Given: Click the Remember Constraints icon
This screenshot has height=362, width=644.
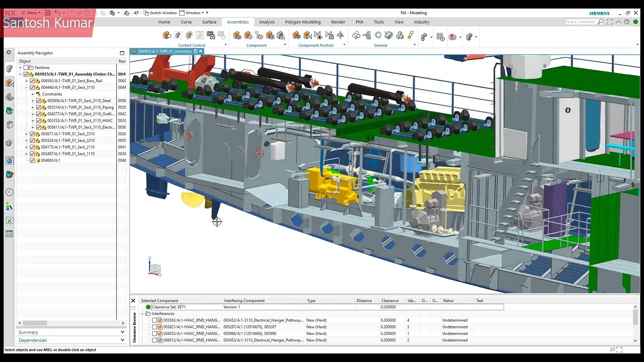Looking at the screenshot, I should point(329,35).
